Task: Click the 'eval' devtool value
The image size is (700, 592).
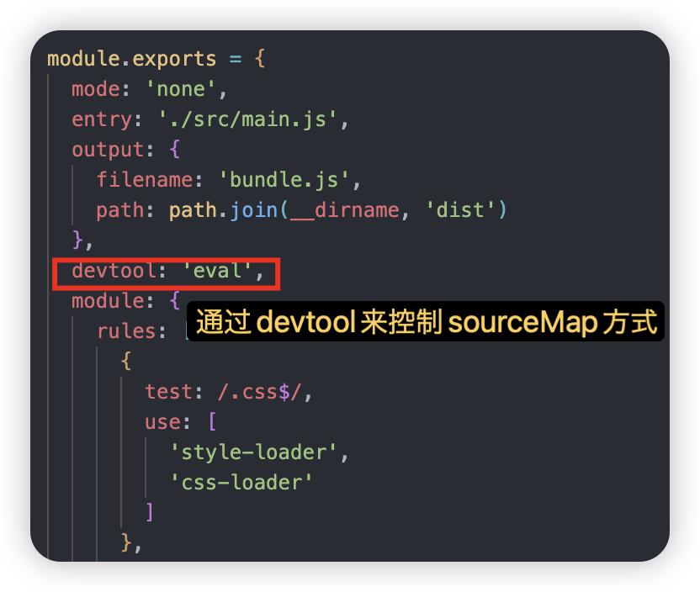Action: coord(215,271)
